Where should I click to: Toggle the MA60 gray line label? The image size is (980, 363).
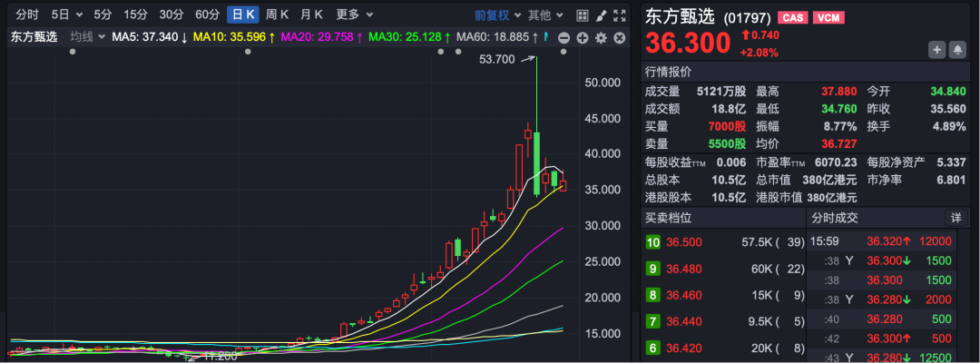click(x=497, y=37)
